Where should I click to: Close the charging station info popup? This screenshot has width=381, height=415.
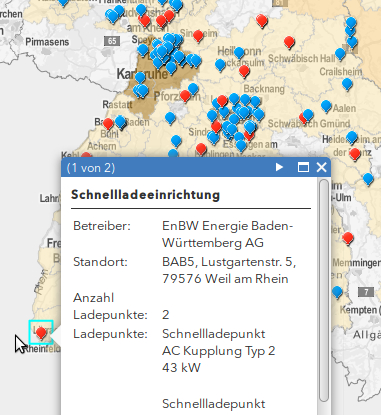pos(321,167)
